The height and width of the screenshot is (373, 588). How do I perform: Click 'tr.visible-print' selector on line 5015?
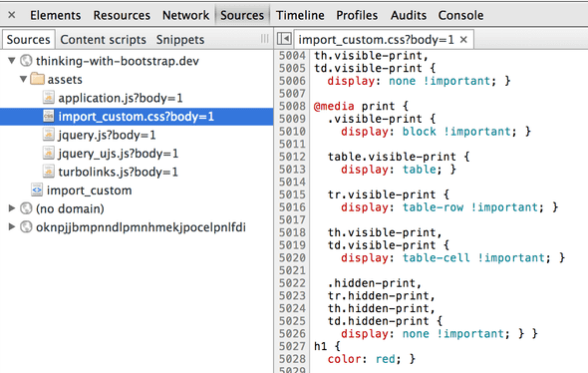(x=382, y=194)
